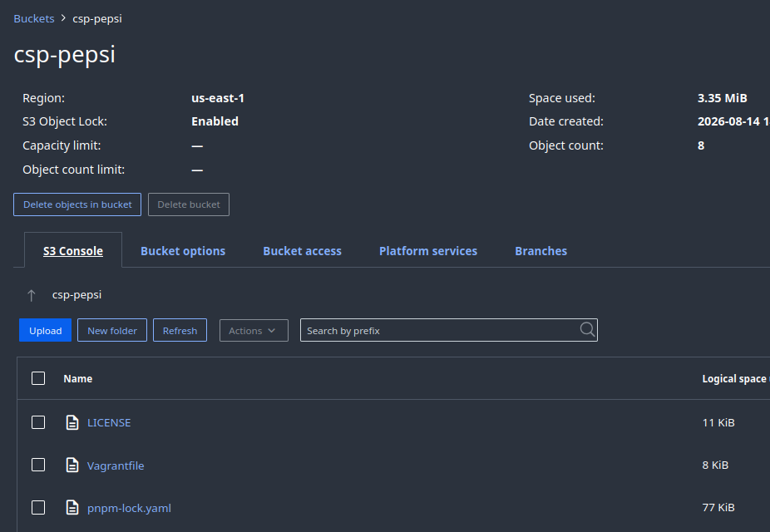
Task: Click the LICENSE file icon
Action: (72, 422)
